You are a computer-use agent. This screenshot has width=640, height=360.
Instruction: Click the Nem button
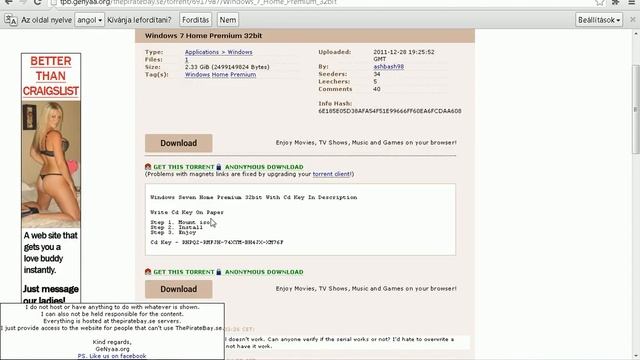click(x=228, y=20)
